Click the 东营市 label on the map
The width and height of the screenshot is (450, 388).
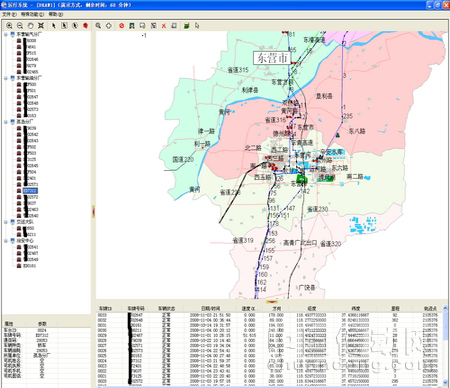tap(272, 58)
